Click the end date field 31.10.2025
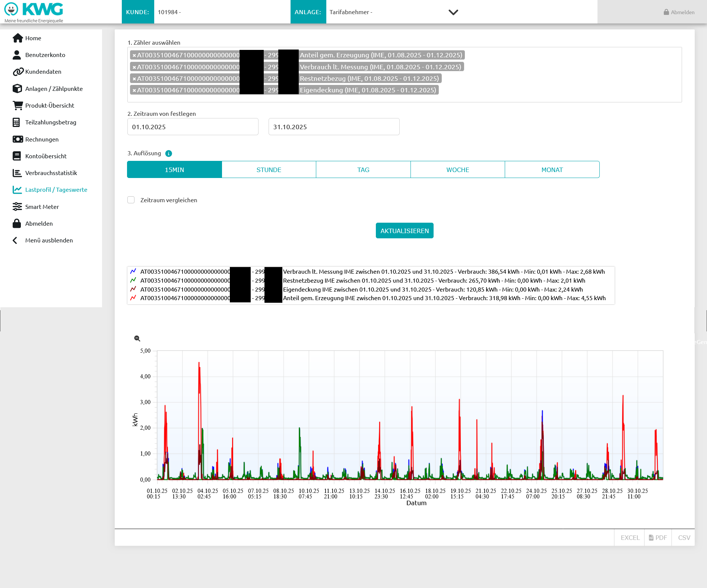The image size is (707, 588). (x=334, y=127)
